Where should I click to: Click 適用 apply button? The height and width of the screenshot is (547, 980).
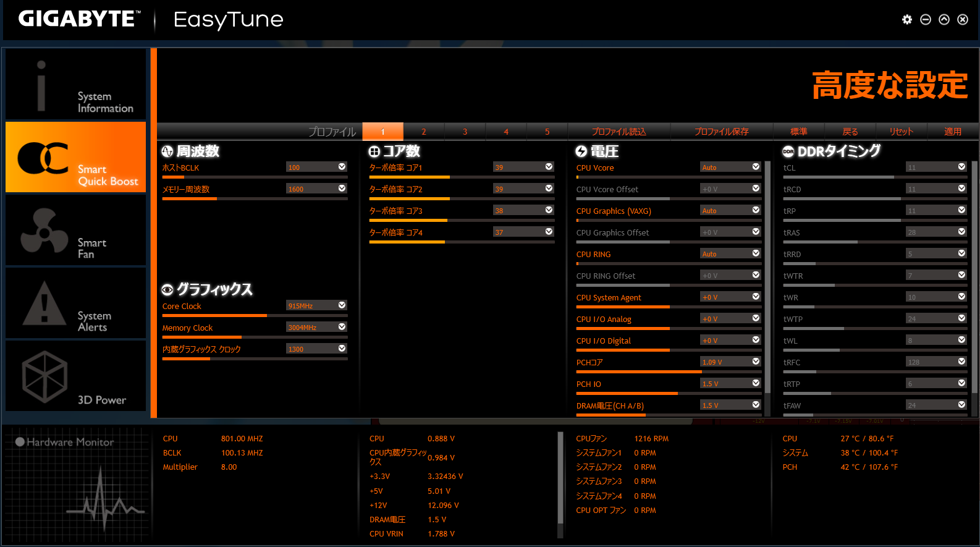(953, 132)
